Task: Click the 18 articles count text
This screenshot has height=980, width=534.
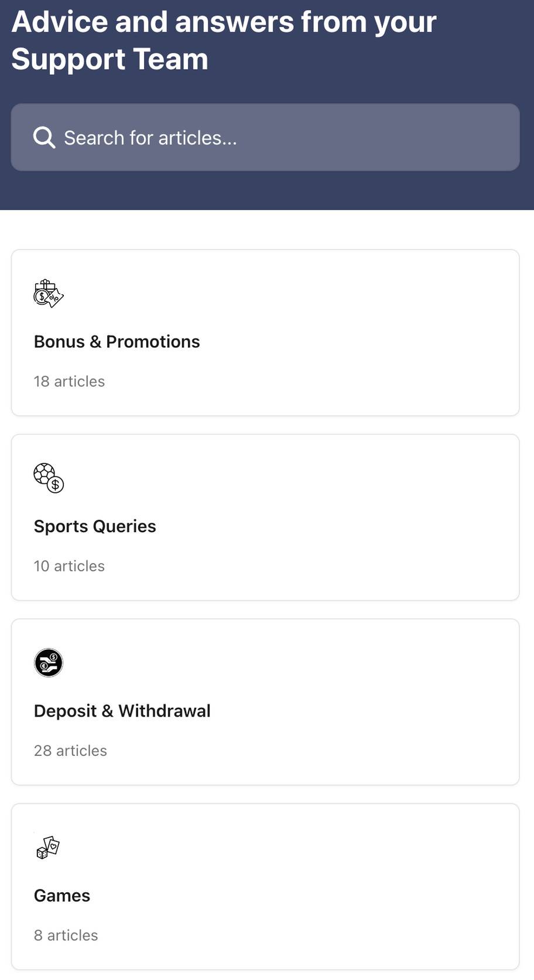Action: [x=69, y=382]
